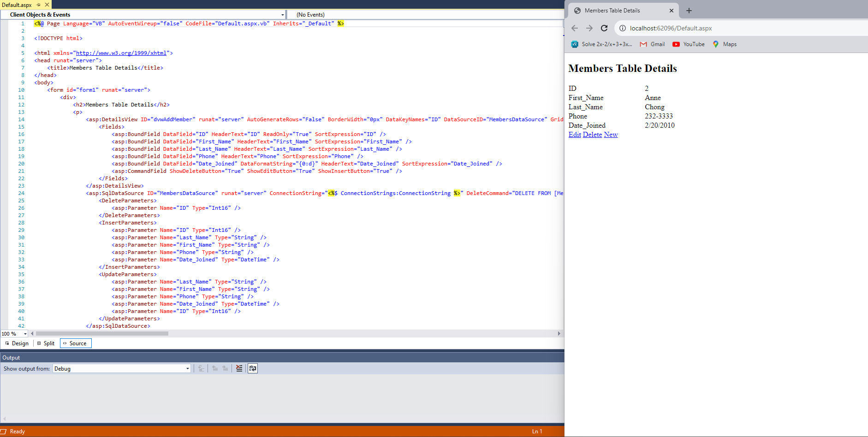Toggle Word Wrap in Output panel
Viewport: 868px width, 437px height.
(x=253, y=368)
